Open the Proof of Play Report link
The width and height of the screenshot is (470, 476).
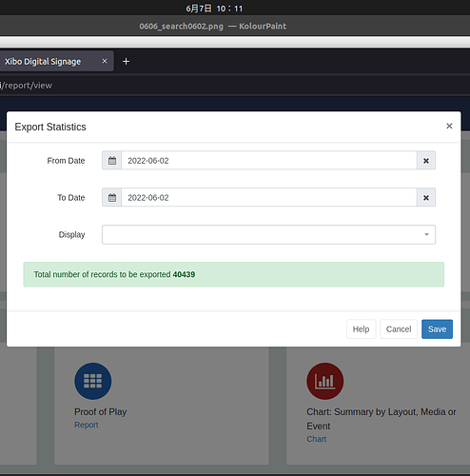(87, 425)
